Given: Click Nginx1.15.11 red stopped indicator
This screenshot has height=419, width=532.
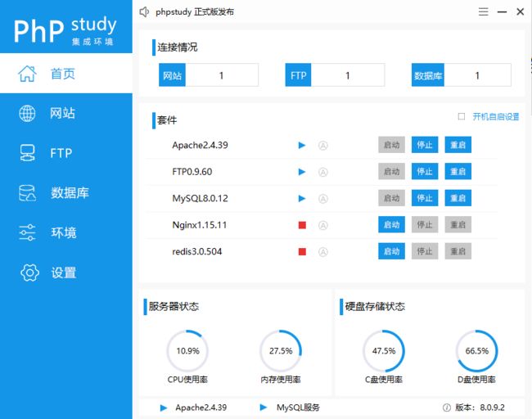Looking at the screenshot, I should point(302,225).
